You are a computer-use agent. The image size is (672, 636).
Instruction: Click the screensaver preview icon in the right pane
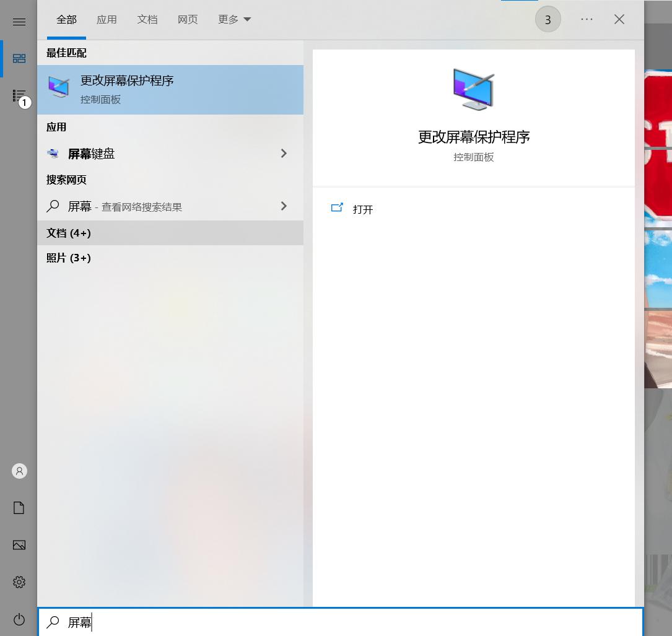[x=473, y=90]
